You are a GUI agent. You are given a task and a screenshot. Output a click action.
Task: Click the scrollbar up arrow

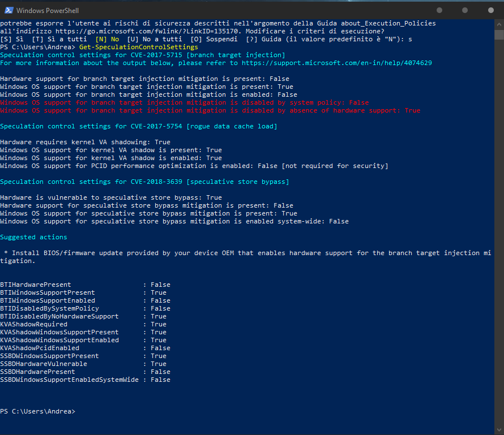click(499, 24)
